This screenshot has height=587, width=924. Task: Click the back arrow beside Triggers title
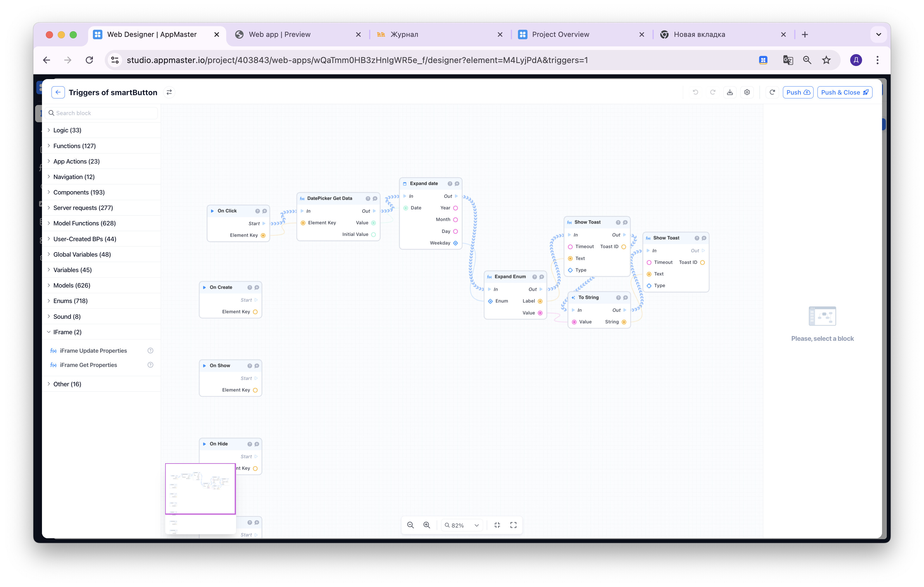tap(58, 92)
